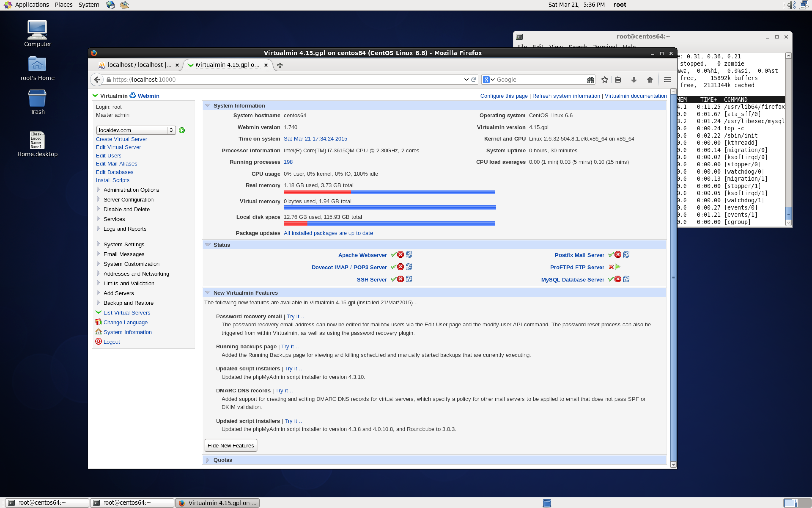Screen dimensions: 812x508
Task: Go back using Firefox back arrow
Action: [97, 80]
